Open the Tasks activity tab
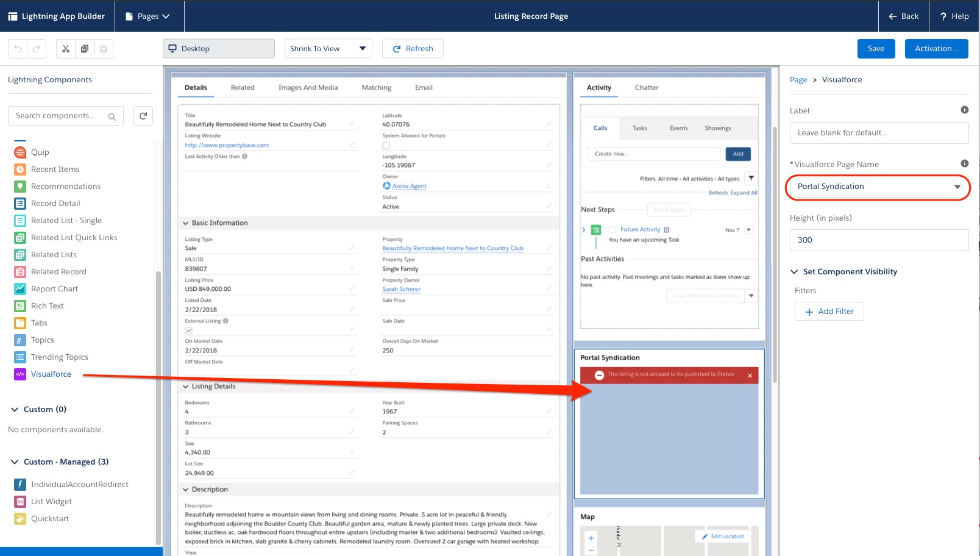Screen dimensions: 980x556 pos(639,129)
